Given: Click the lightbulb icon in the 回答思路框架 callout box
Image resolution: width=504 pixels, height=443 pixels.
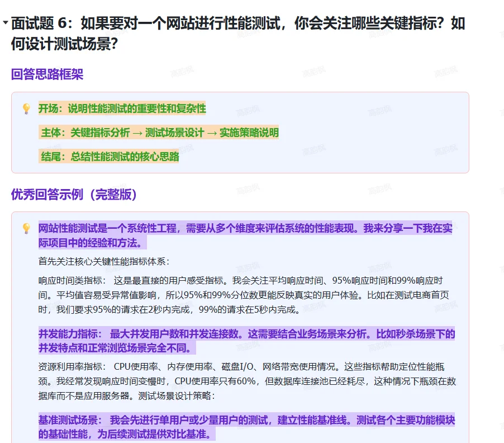Looking at the screenshot, I should tap(26, 109).
